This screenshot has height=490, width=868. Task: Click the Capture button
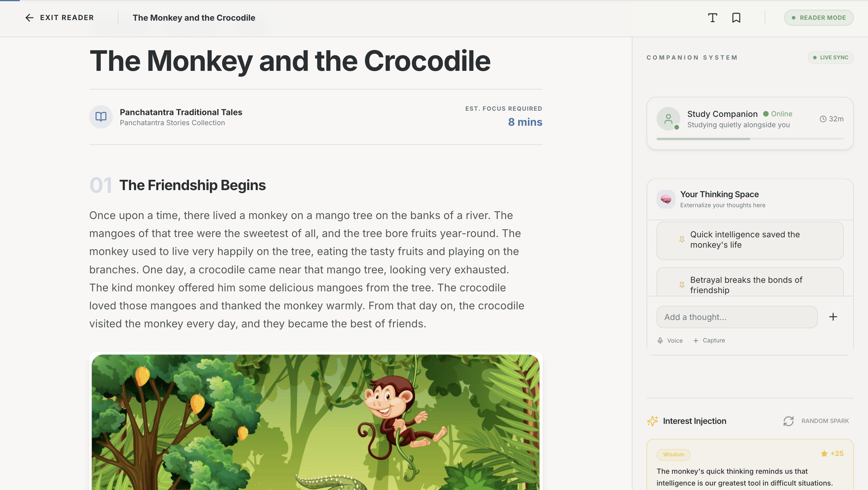[709, 340]
